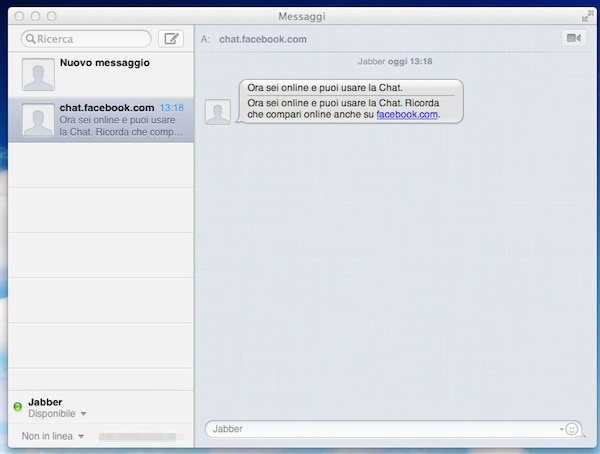The image size is (600, 454).
Task: Select the chat.facebook.com conversation
Action: [101, 120]
